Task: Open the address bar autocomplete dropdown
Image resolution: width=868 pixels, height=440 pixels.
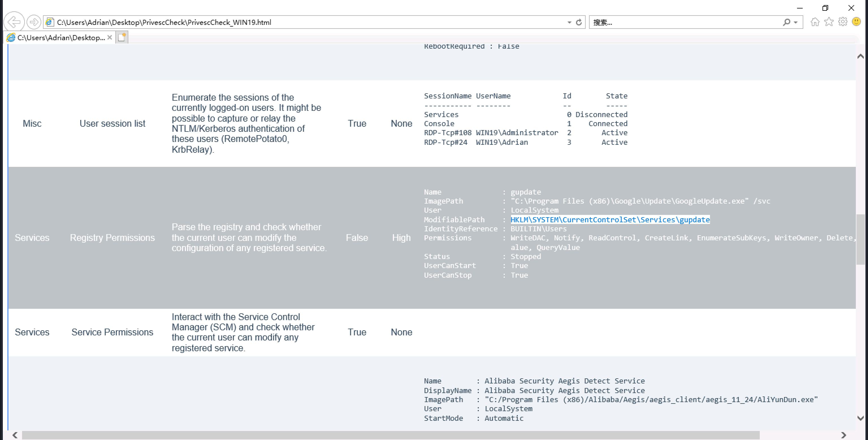Action: tap(569, 22)
